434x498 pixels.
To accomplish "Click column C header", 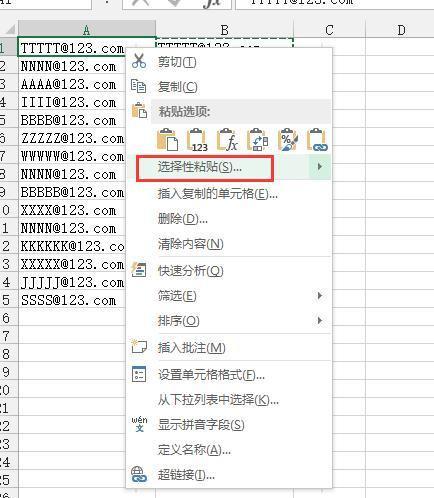I will tap(329, 30).
